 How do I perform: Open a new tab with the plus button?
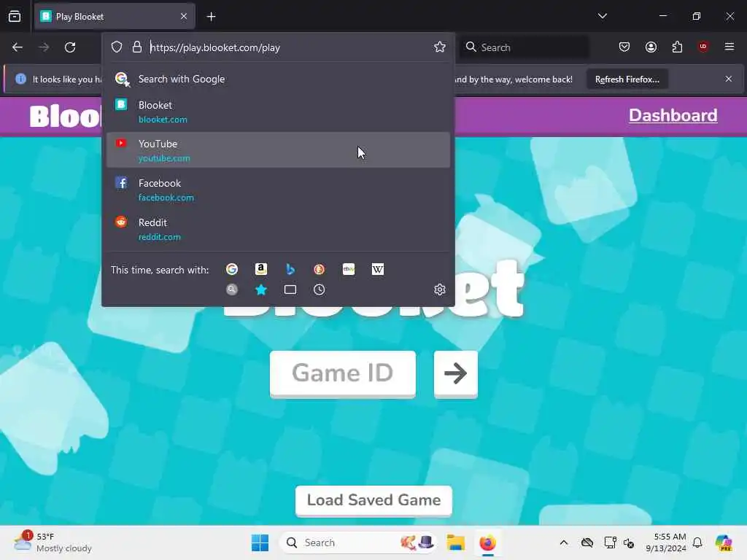211,17
